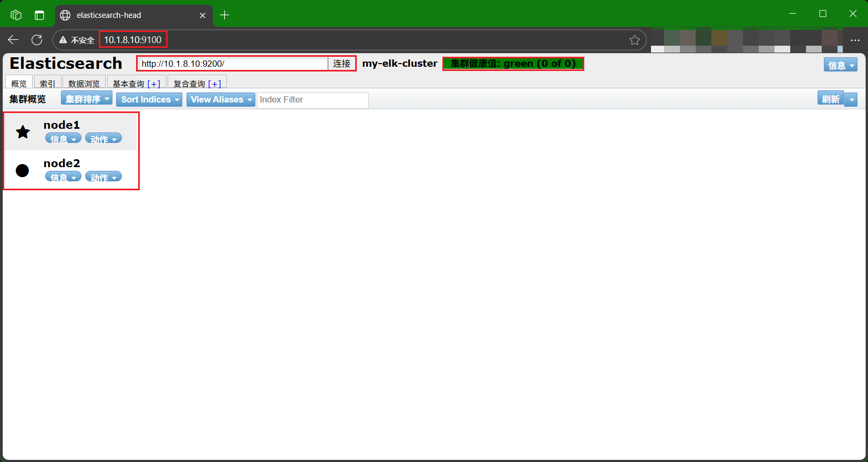Open the 复合查询 tab
The width and height of the screenshot is (868, 462).
[189, 84]
